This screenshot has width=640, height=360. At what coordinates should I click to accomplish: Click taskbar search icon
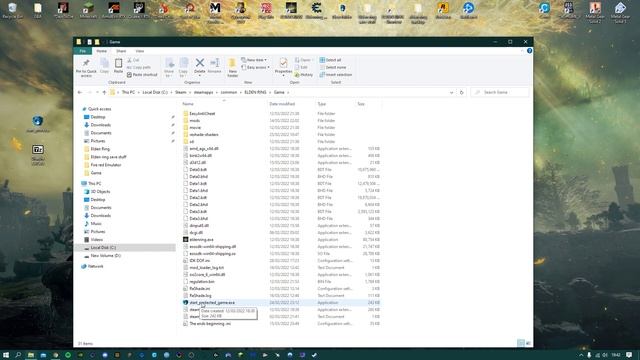18,355
